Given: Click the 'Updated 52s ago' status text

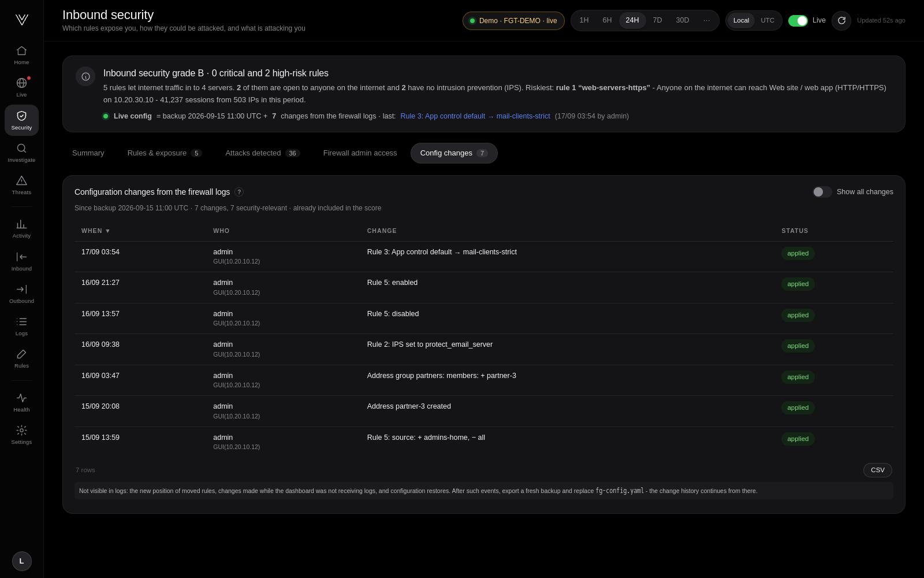Looking at the screenshot, I should click(881, 21).
